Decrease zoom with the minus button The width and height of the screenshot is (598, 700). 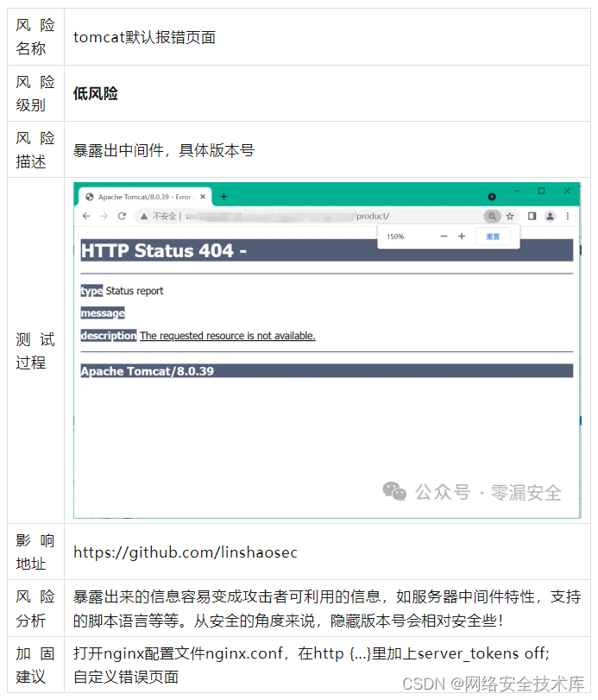(444, 236)
